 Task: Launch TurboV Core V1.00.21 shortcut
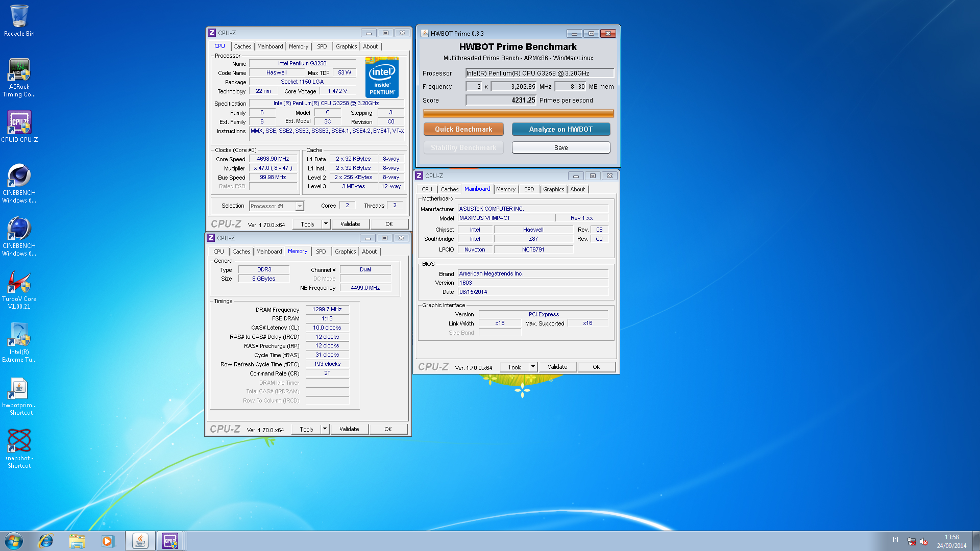tap(19, 290)
